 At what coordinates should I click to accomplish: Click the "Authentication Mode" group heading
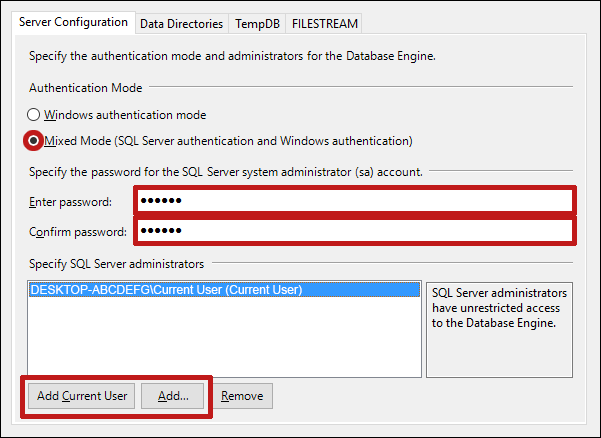85,88
